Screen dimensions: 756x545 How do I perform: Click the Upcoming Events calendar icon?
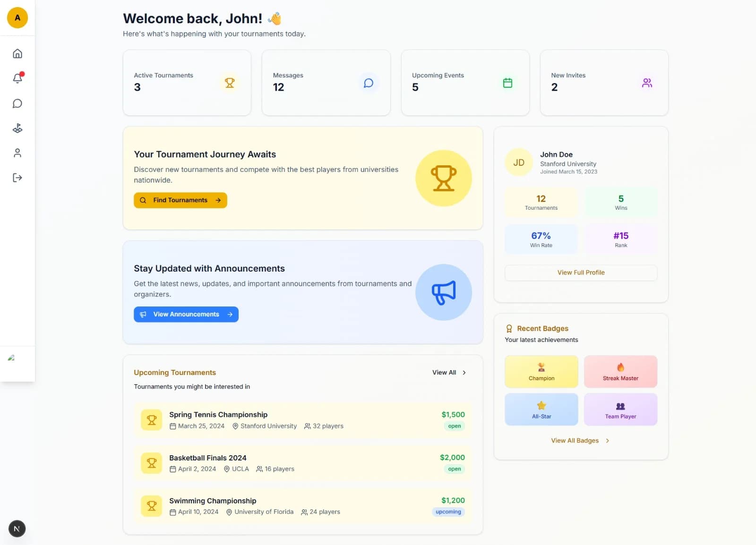tap(507, 83)
